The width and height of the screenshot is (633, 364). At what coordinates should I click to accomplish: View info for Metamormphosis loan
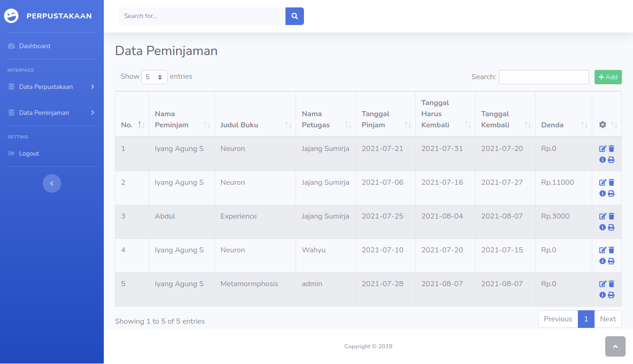pyautogui.click(x=602, y=295)
